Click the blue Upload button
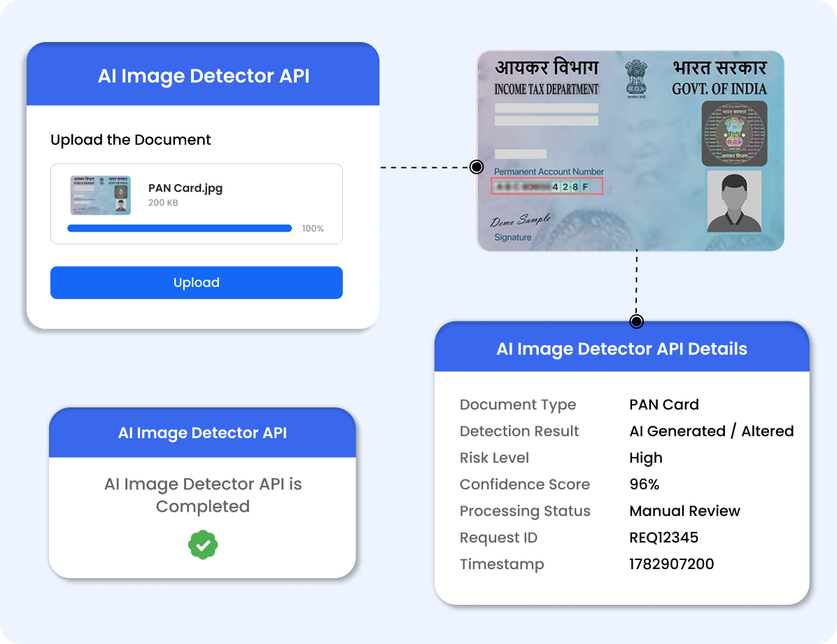 [197, 283]
